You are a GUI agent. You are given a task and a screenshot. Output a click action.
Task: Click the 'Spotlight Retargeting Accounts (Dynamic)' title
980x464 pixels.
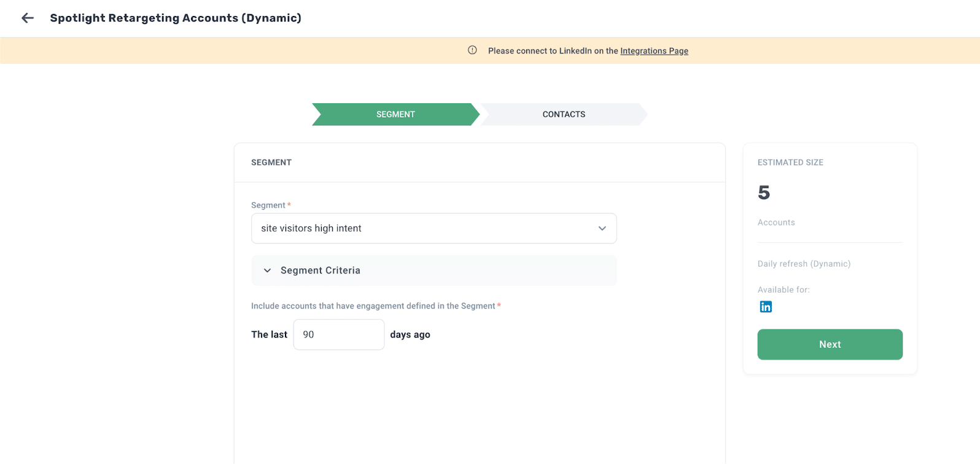point(176,18)
